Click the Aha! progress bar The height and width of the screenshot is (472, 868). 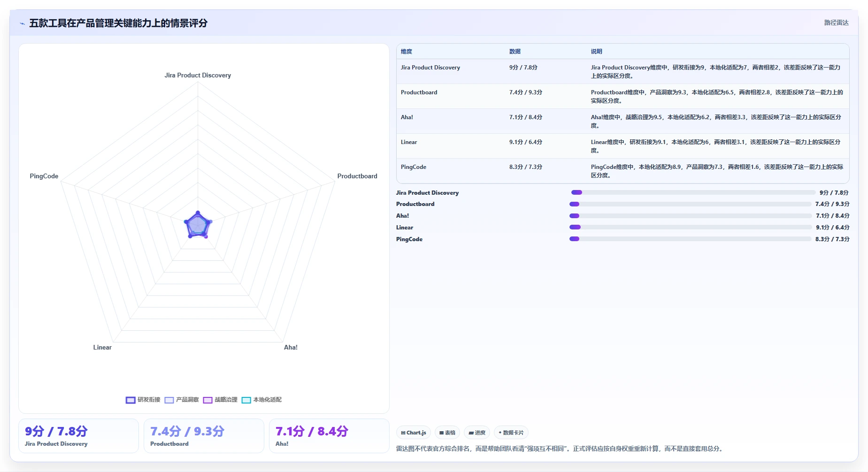coord(690,216)
